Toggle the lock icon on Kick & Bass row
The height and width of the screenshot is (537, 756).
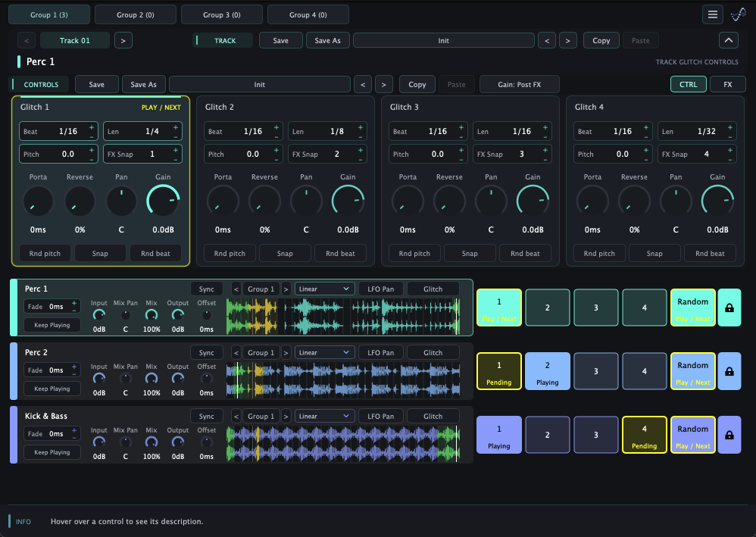tap(729, 435)
